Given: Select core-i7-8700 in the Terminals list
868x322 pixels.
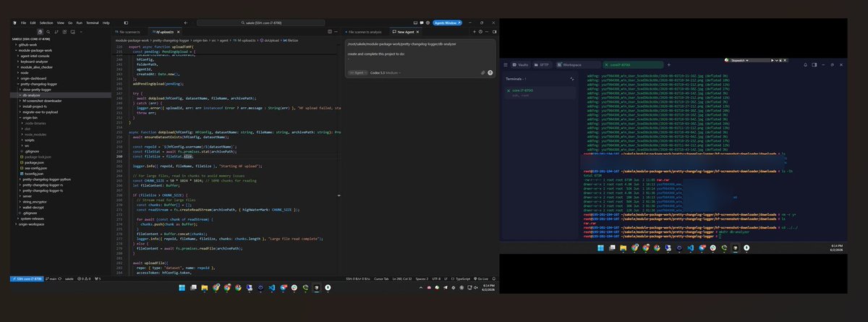Looking at the screenshot, I should tap(539, 92).
